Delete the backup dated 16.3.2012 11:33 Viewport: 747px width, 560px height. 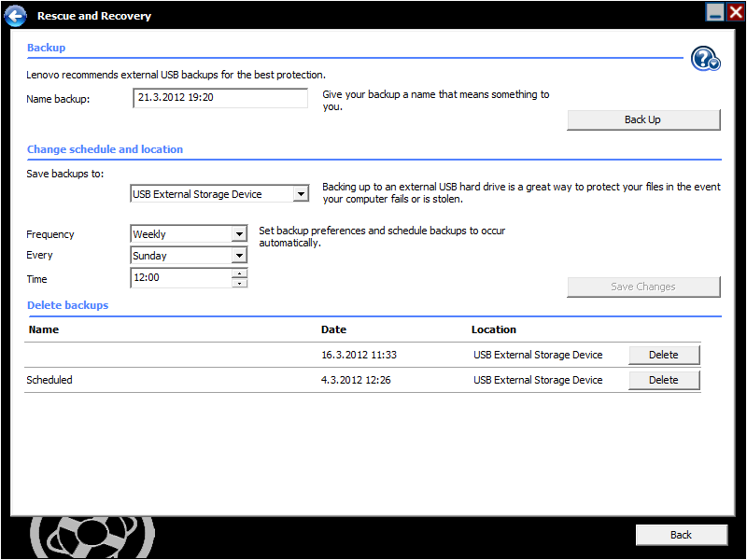pos(663,355)
